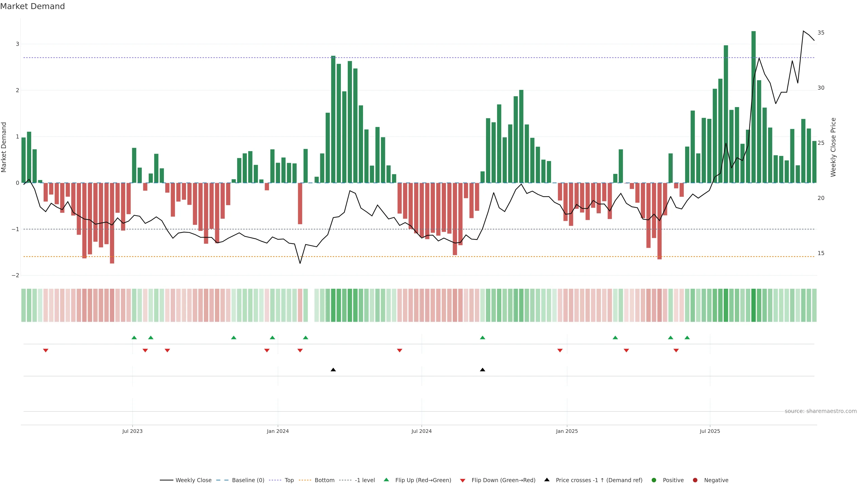Hide the Top dotted line via legend
The width and height of the screenshot is (868, 488).
click(x=289, y=480)
